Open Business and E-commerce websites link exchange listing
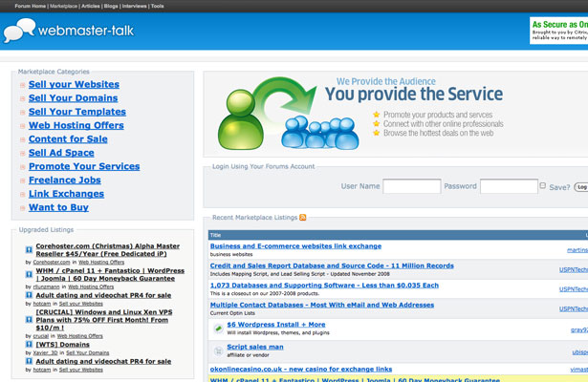Image resolution: width=588 pixels, height=382 pixels. click(x=295, y=246)
